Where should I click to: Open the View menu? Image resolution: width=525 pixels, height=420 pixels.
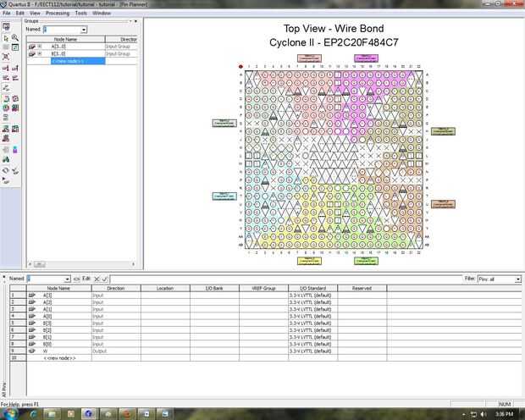click(x=35, y=13)
